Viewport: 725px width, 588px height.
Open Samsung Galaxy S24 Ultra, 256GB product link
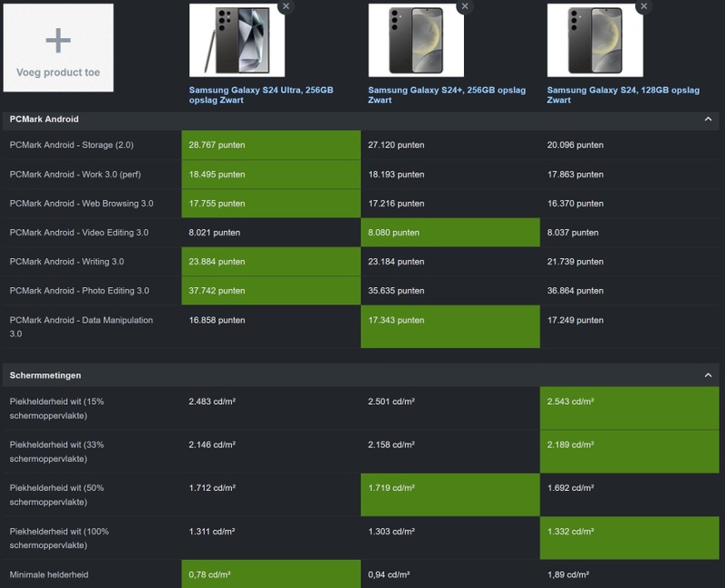point(261,95)
